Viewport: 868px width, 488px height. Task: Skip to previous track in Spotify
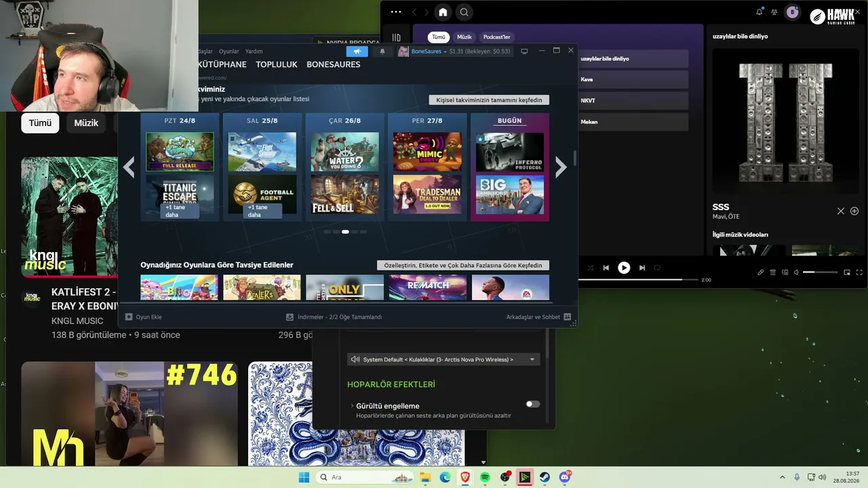tap(606, 268)
